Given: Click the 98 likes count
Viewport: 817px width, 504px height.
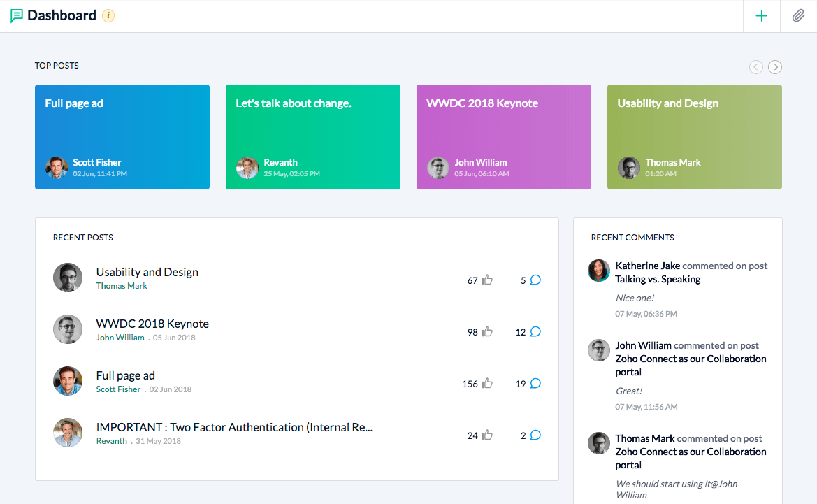Looking at the screenshot, I should pyautogui.click(x=472, y=333).
